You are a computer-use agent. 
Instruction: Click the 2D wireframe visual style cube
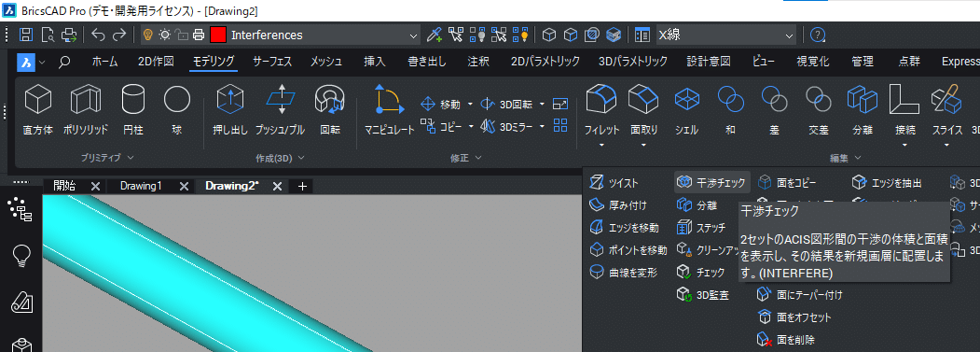pos(549,35)
